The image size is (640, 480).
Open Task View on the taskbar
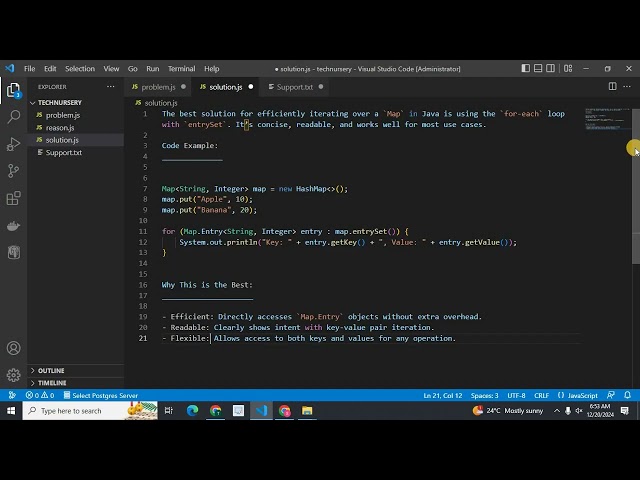169,411
